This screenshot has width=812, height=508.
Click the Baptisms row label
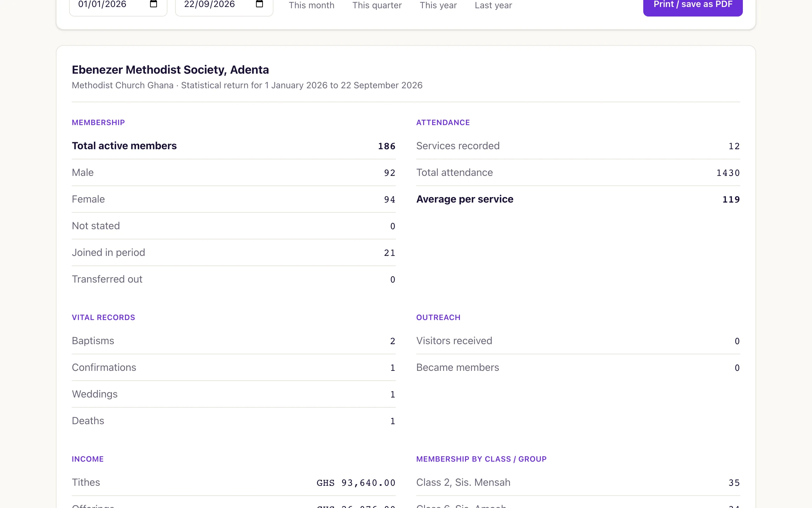click(x=93, y=341)
